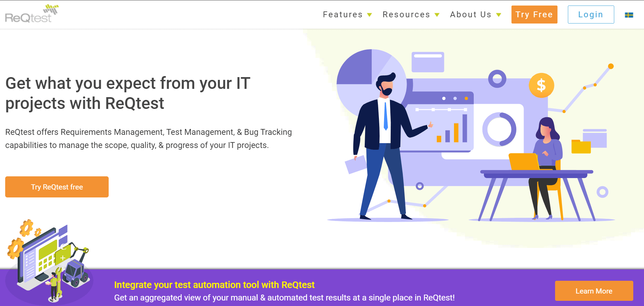Open the Features menu
Viewport: 644px width, 306px height.
(343, 15)
